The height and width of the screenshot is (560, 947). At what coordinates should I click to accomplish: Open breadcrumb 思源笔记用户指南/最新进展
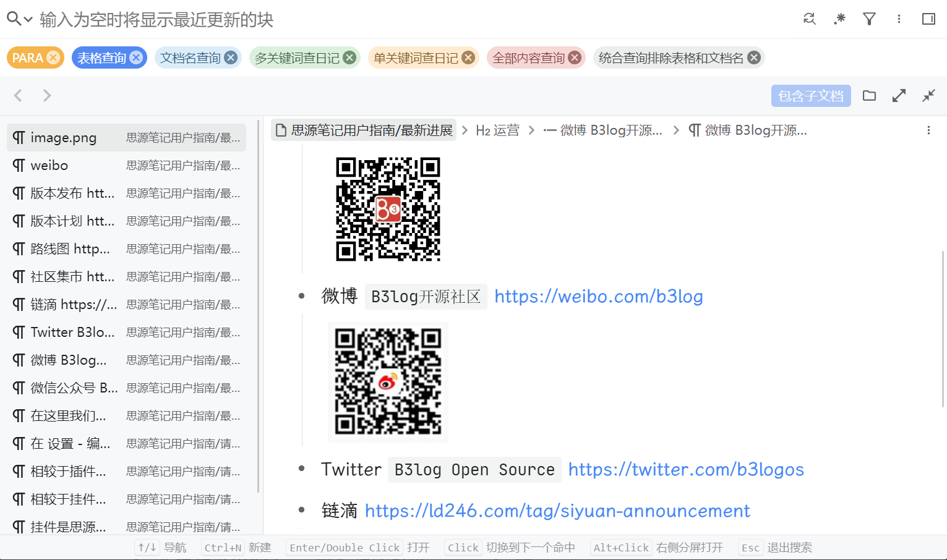tap(364, 130)
